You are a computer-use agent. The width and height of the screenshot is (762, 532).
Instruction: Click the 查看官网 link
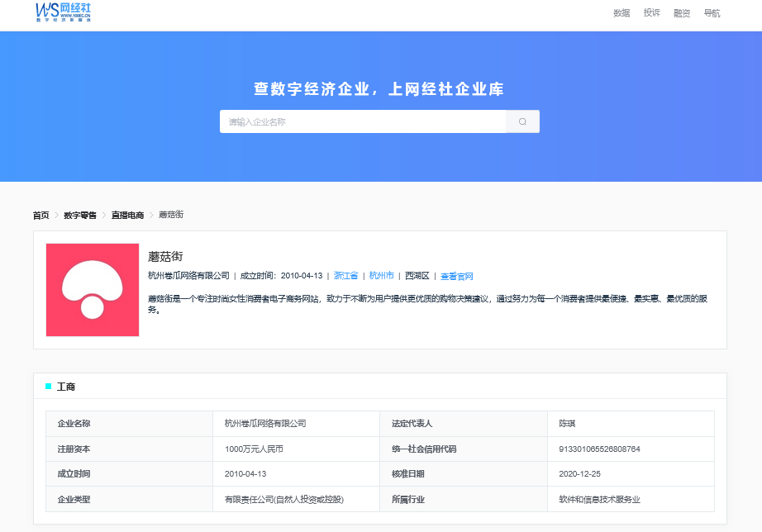457,276
